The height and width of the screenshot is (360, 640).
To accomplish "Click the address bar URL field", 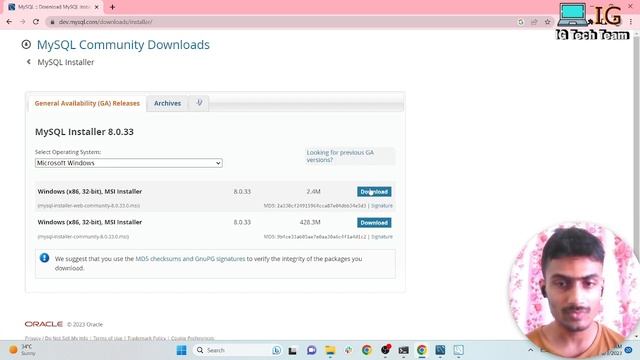I will pyautogui.click(x=282, y=22).
